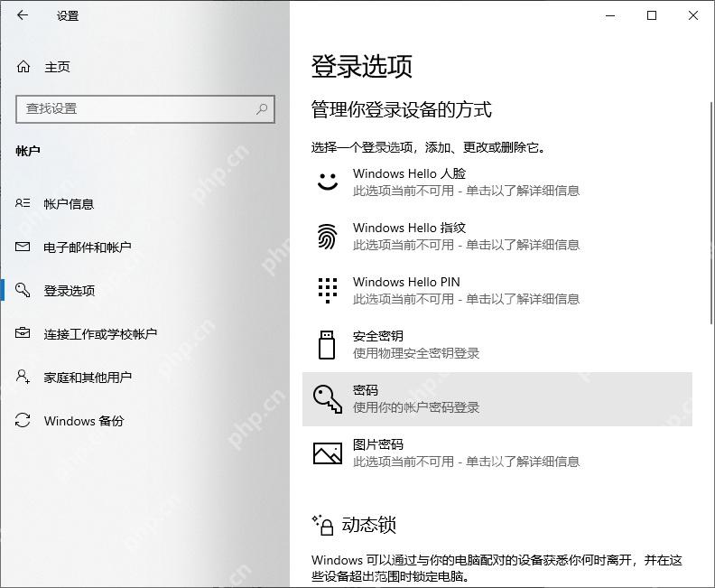Click the 管理你登录设备的方式 heading
715x588 pixels.
(x=401, y=110)
